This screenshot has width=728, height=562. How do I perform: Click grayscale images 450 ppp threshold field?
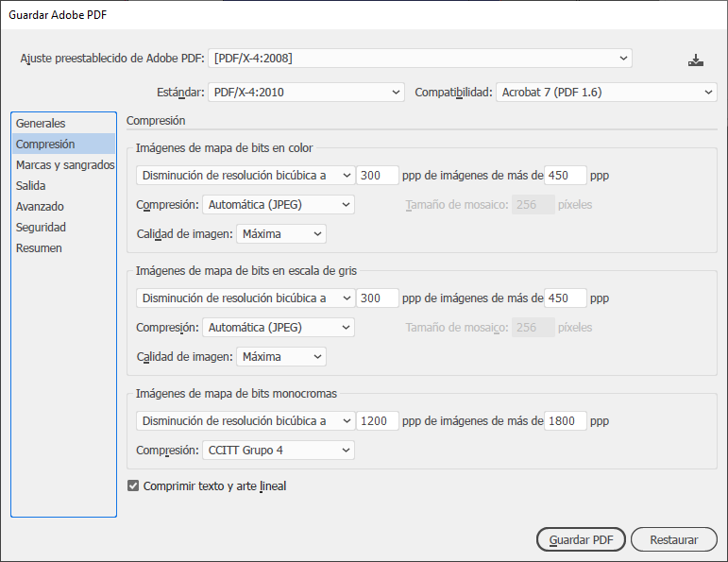(x=566, y=298)
